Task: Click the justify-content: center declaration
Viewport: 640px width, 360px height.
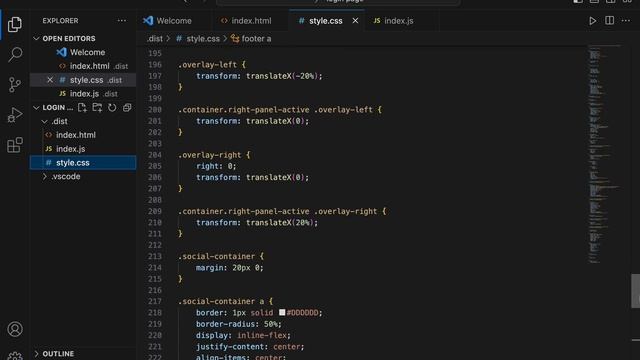Action: (250, 347)
